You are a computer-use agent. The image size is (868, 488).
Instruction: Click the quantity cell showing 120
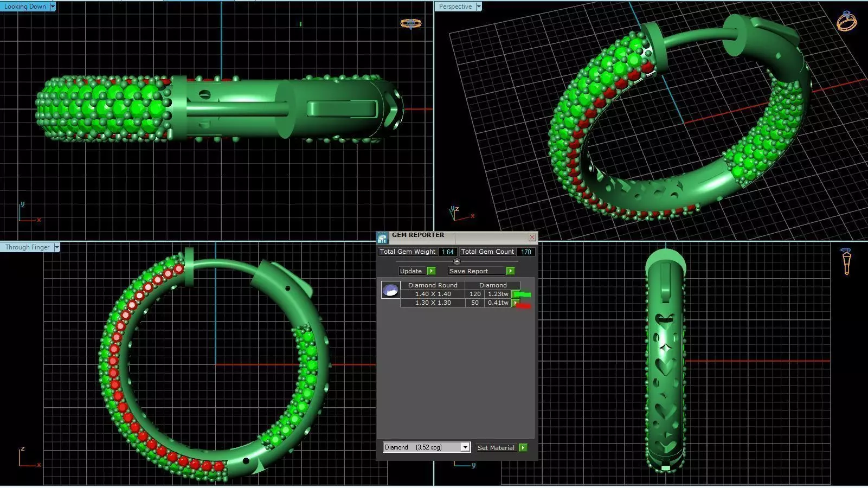click(475, 294)
